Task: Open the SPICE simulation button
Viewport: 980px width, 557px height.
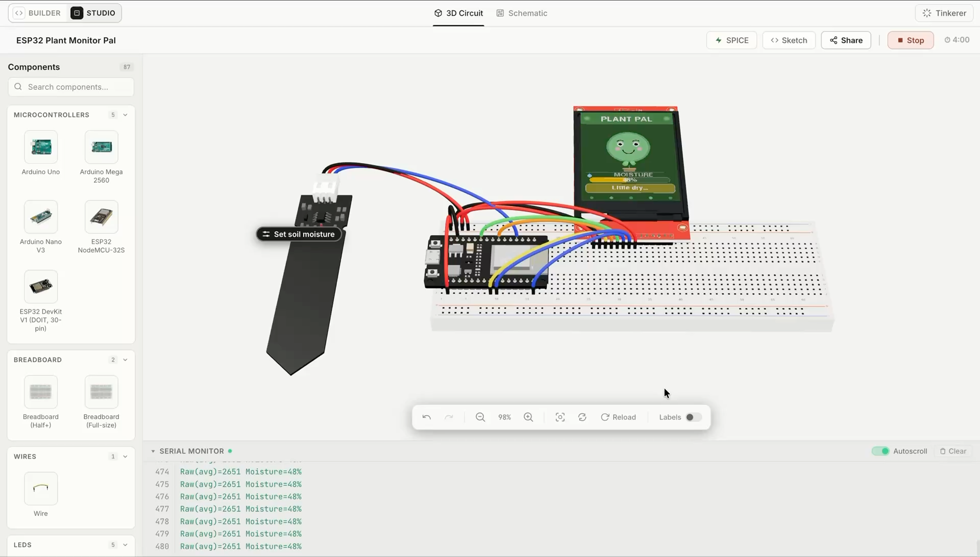Action: coord(731,40)
